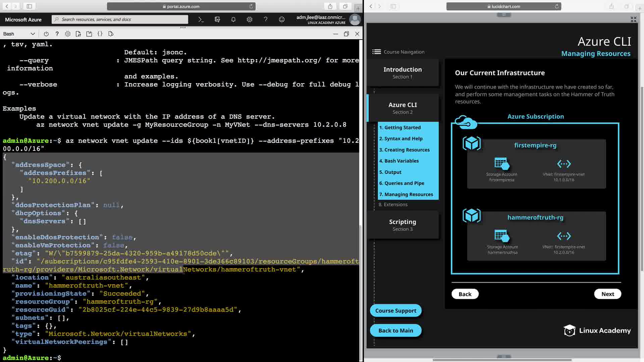Expand the Scripting Section 3 panel
644x362 pixels.
coord(402,225)
